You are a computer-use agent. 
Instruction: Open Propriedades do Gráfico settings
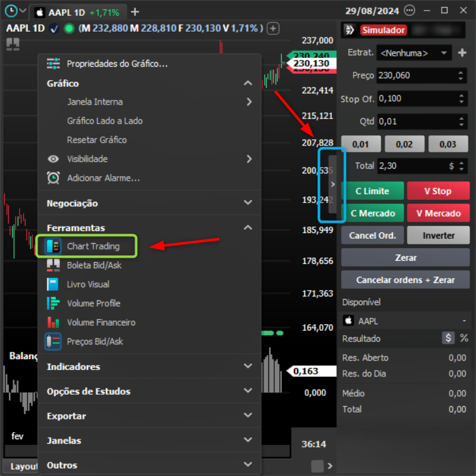click(117, 63)
